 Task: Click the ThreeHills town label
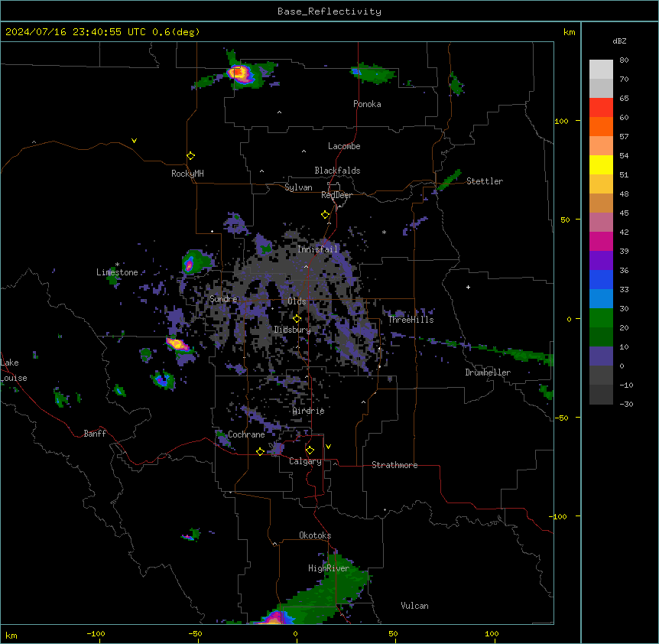pyautogui.click(x=411, y=320)
